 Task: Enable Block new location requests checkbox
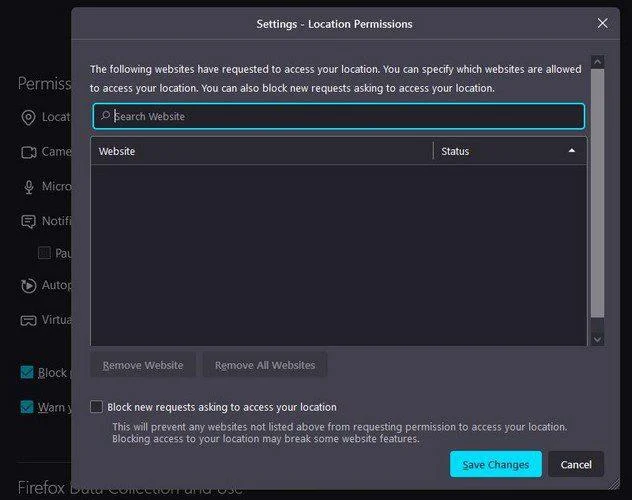tap(96, 407)
